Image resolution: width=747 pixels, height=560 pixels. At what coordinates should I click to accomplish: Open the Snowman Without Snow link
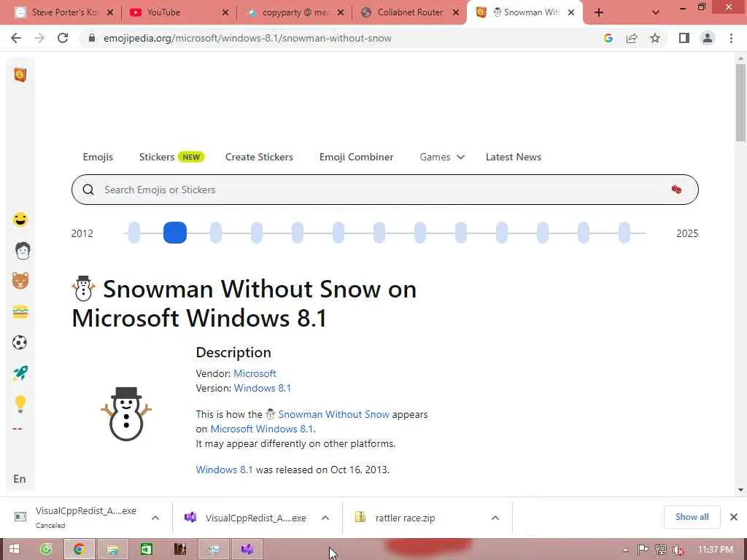(x=333, y=414)
